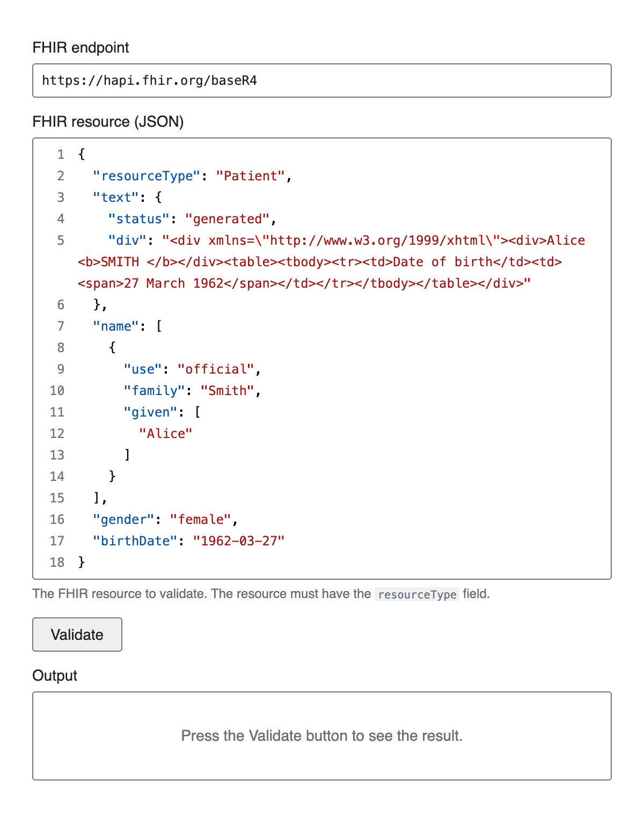Viewport: 644px width, 817px height.
Task: Click the "birthDate" key on line 17
Action: (x=135, y=541)
